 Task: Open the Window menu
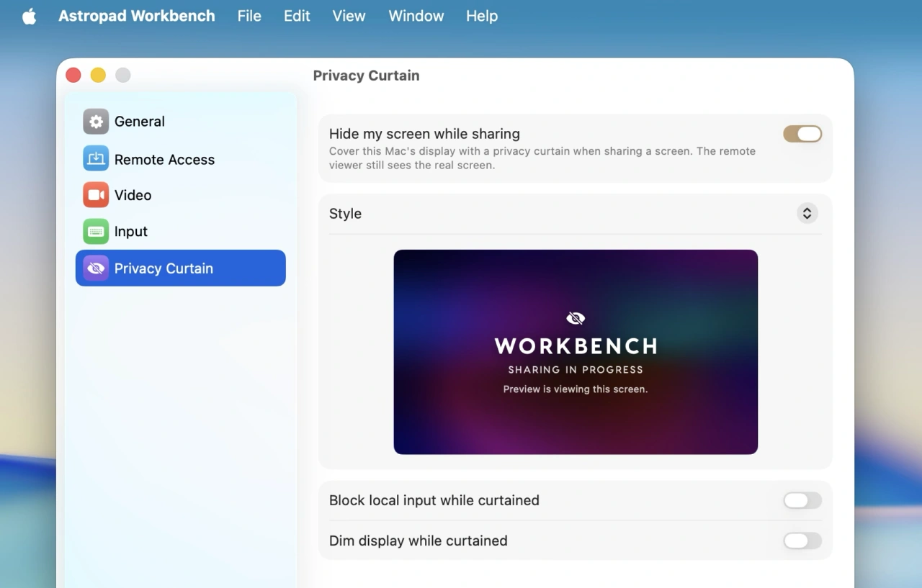416,16
